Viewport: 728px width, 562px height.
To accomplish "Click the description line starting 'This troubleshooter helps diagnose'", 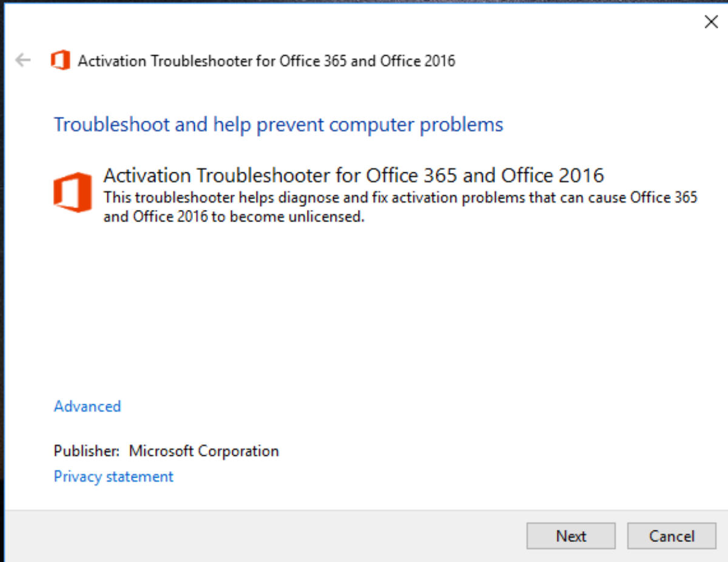I will 400,198.
